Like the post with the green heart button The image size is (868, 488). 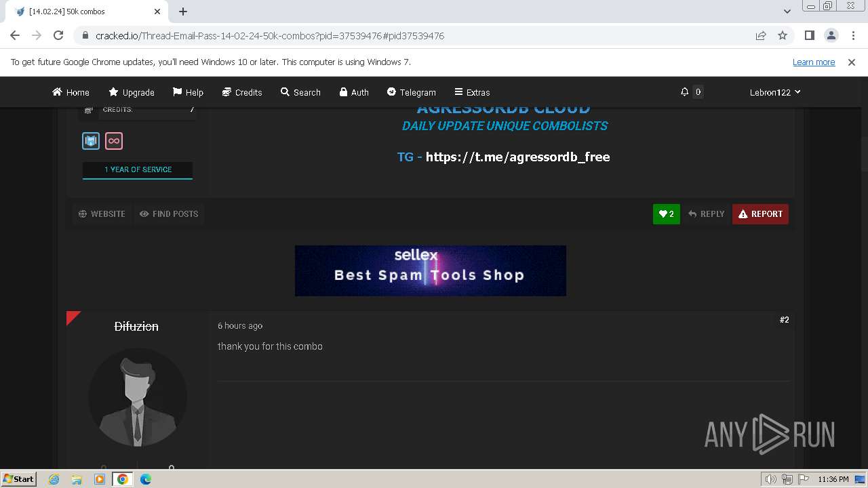tap(667, 213)
